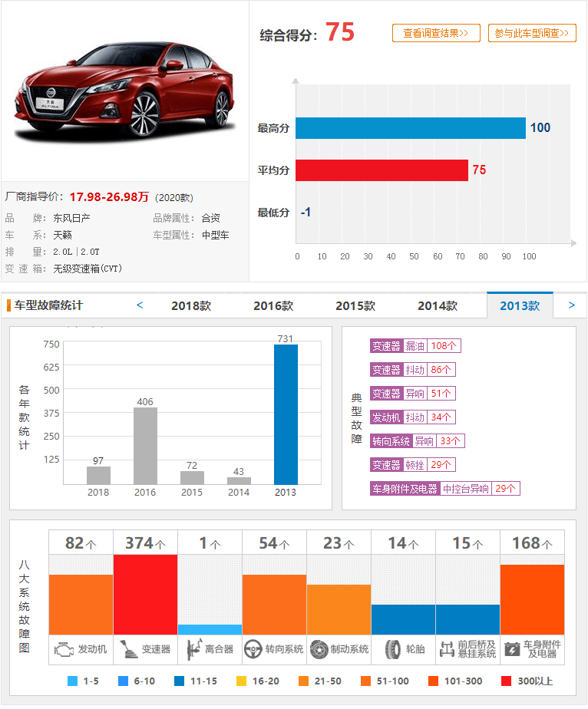Click the brand value 东风日产
Screen dimensions: 588x709
(x=71, y=218)
